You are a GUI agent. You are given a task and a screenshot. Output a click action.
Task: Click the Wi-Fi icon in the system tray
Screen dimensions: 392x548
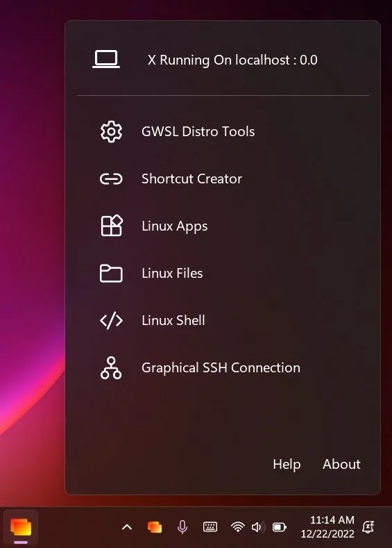coord(238,527)
